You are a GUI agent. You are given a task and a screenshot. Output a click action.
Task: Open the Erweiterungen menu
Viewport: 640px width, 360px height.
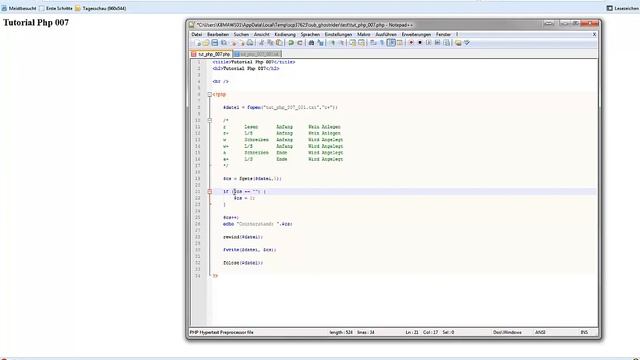click(x=416, y=35)
